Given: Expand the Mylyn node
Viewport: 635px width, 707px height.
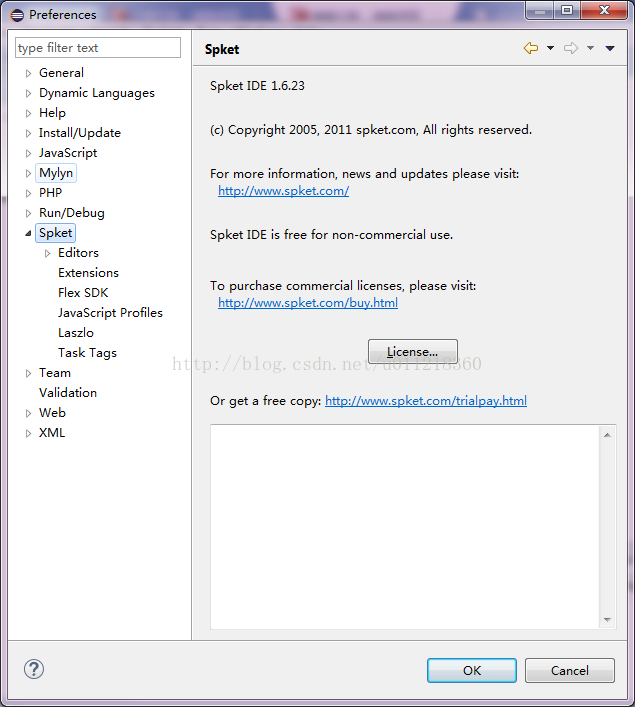Looking at the screenshot, I should [28, 173].
